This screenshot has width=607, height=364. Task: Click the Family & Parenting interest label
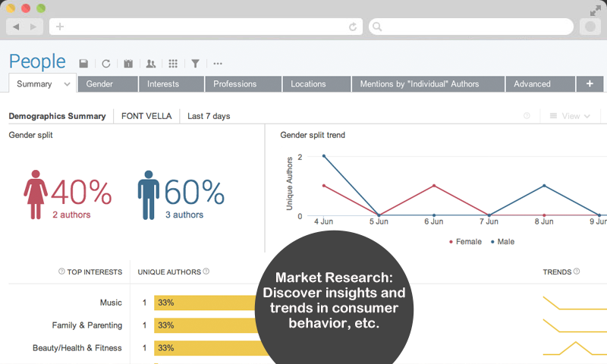tap(87, 325)
